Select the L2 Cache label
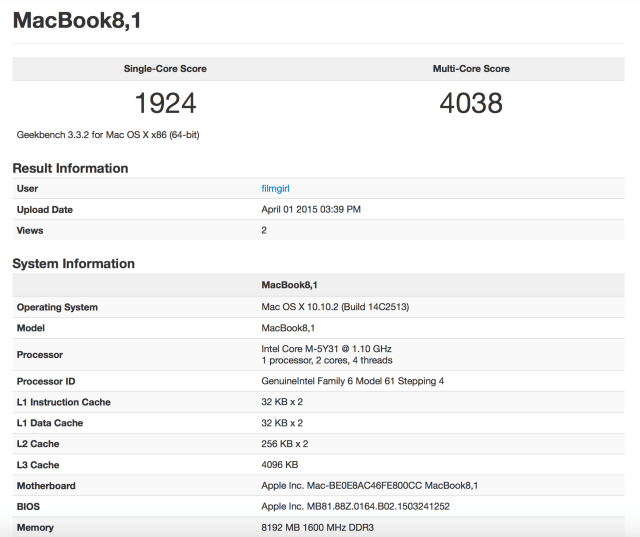This screenshot has height=537, width=640. coord(38,444)
